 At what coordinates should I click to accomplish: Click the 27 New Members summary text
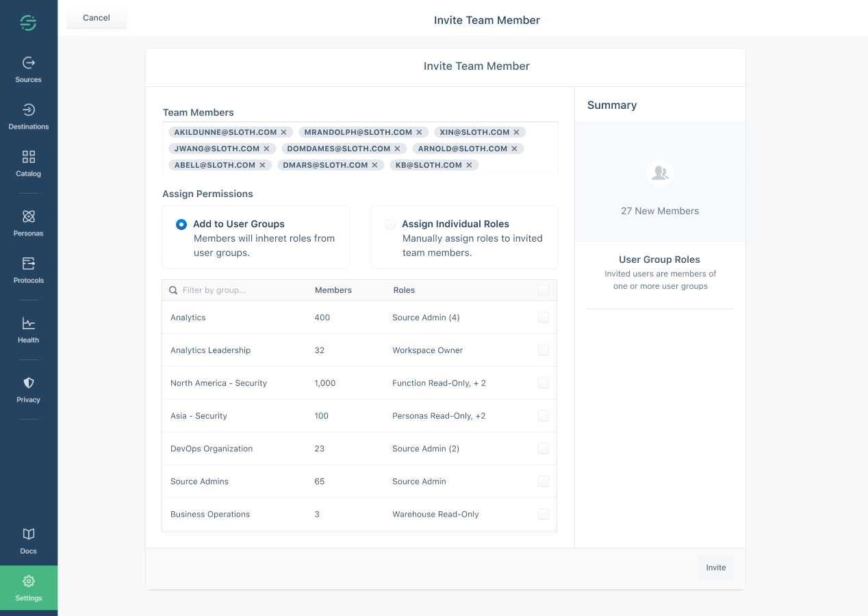pos(660,211)
